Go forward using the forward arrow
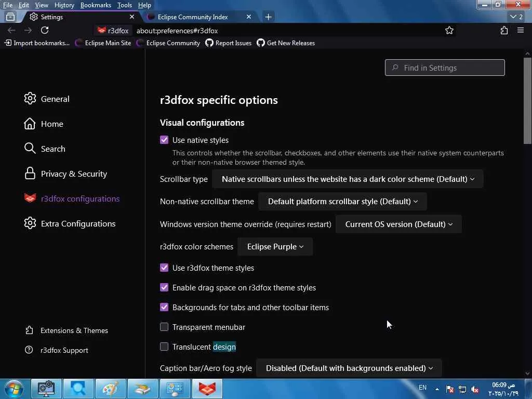This screenshot has width=532, height=399. click(28, 31)
